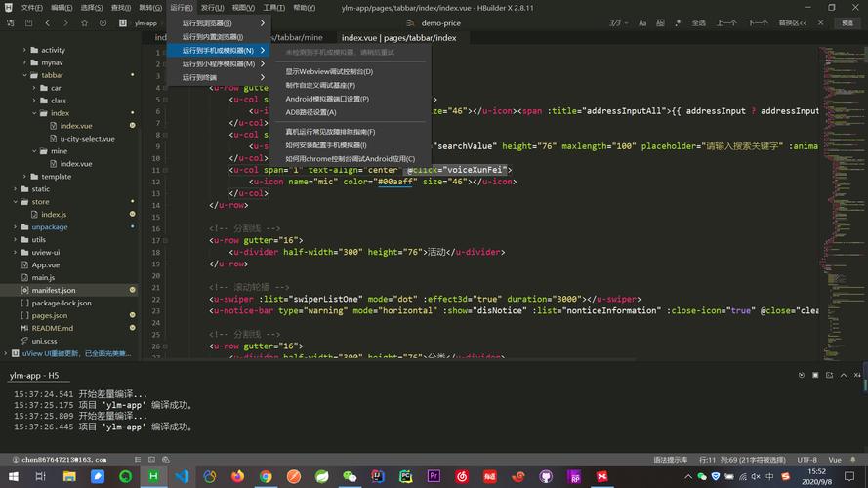This screenshot has height=488, width=868.
Task: Launch Firefox from the taskbar
Action: [237, 476]
